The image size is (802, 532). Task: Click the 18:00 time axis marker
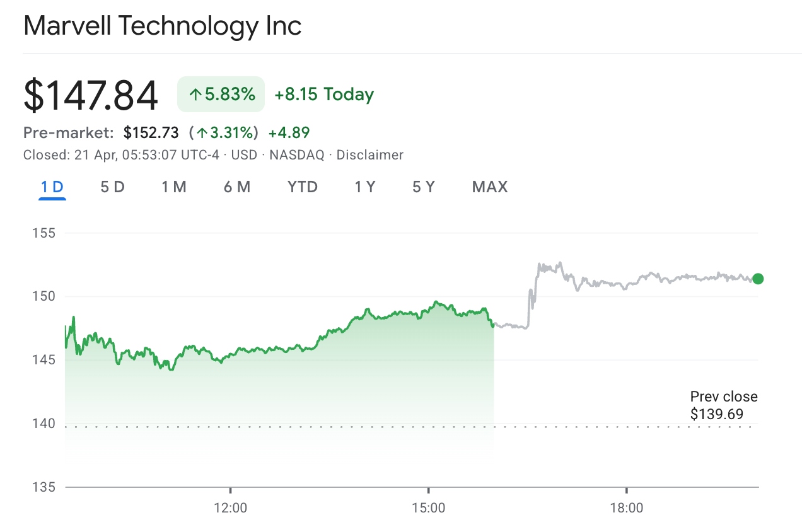(627, 508)
